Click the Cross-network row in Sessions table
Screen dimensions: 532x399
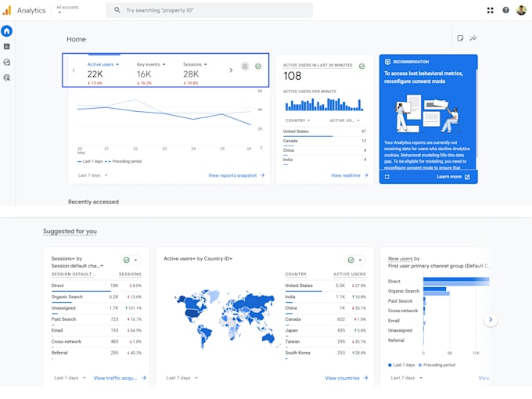click(96, 342)
